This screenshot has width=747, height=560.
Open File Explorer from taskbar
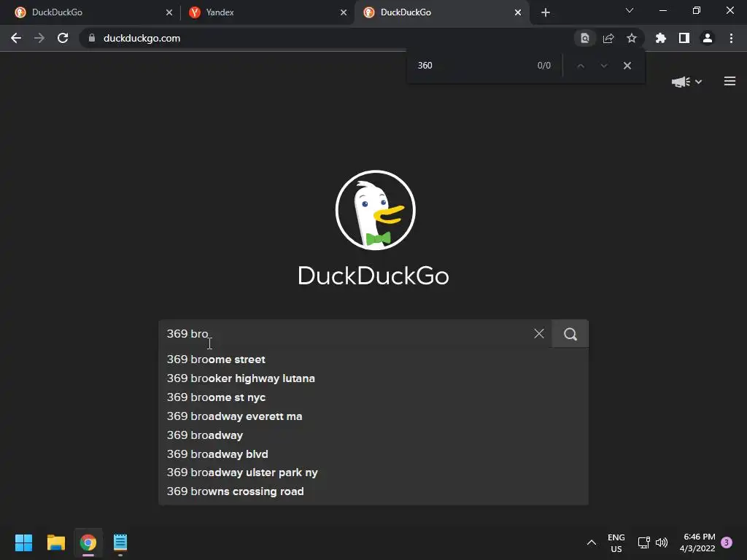tap(55, 542)
